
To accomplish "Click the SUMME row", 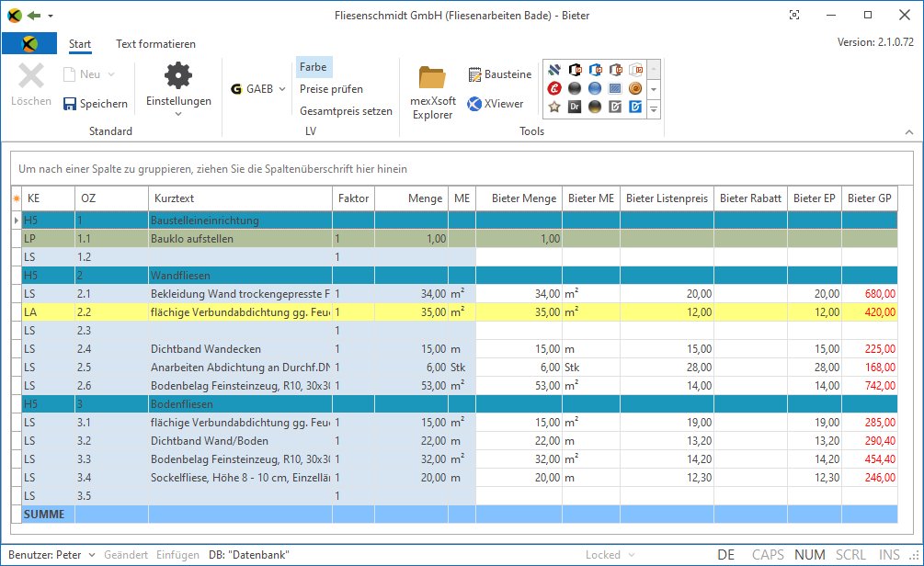I will [x=460, y=515].
